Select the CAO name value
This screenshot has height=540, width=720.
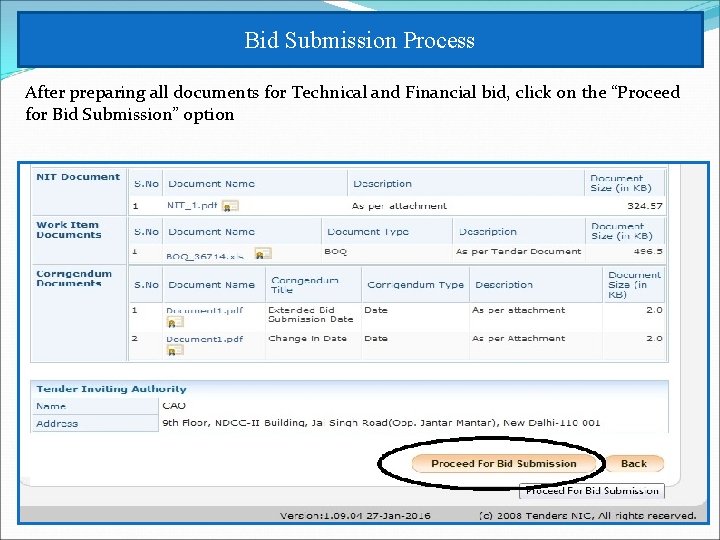[174, 405]
